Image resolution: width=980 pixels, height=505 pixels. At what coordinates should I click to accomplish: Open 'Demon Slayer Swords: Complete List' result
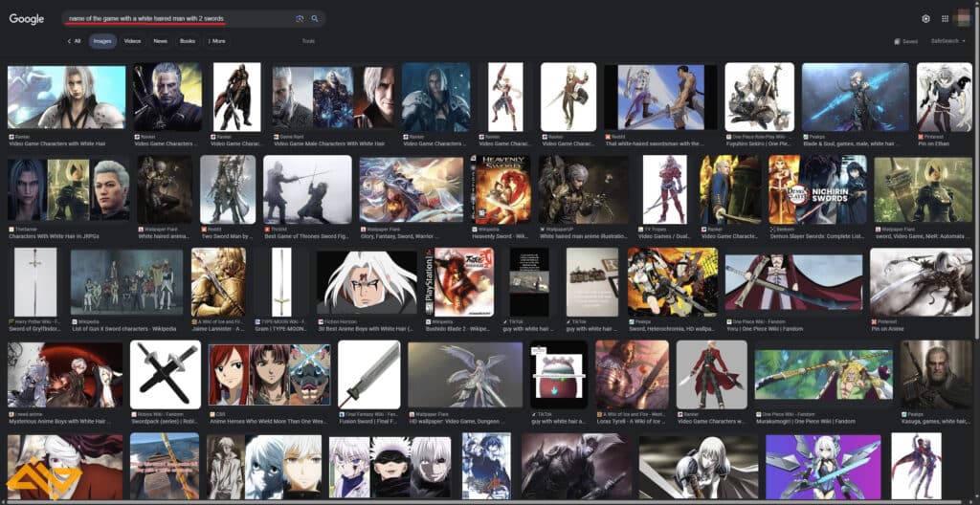tap(817, 236)
